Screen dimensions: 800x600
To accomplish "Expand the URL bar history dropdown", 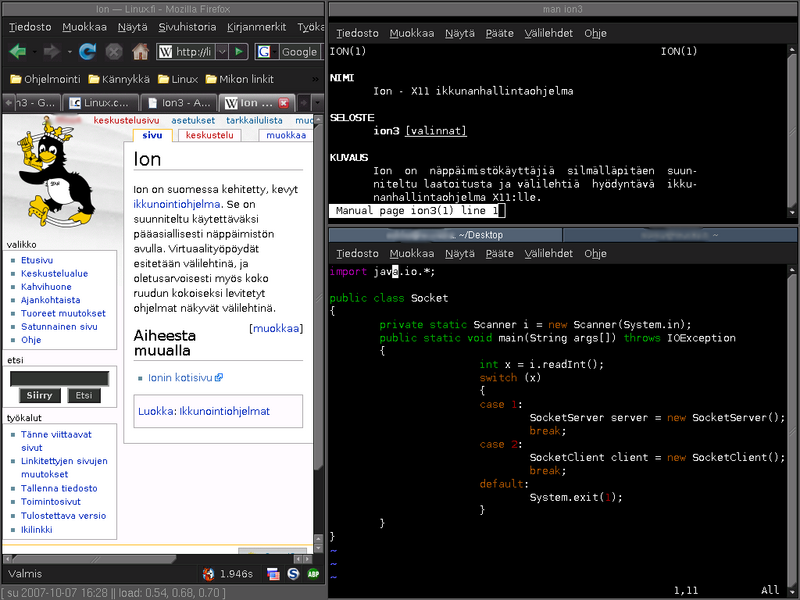I will coord(221,52).
